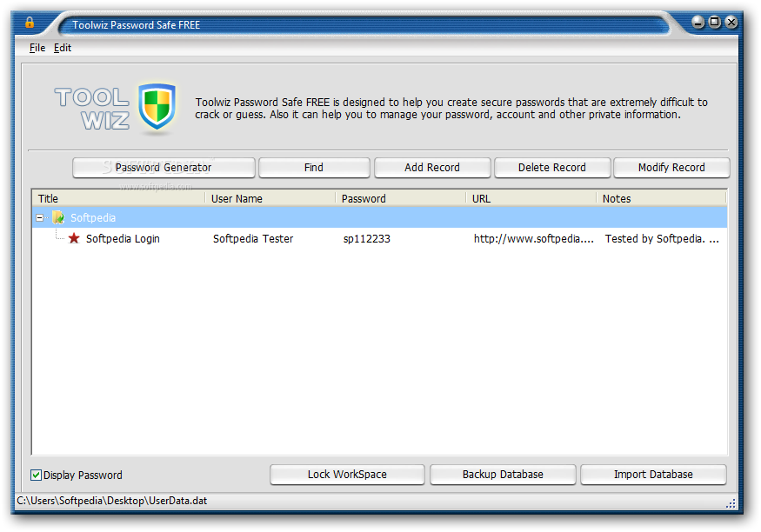The image size is (761, 532).
Task: Sort by Title column header
Action: tap(119, 198)
